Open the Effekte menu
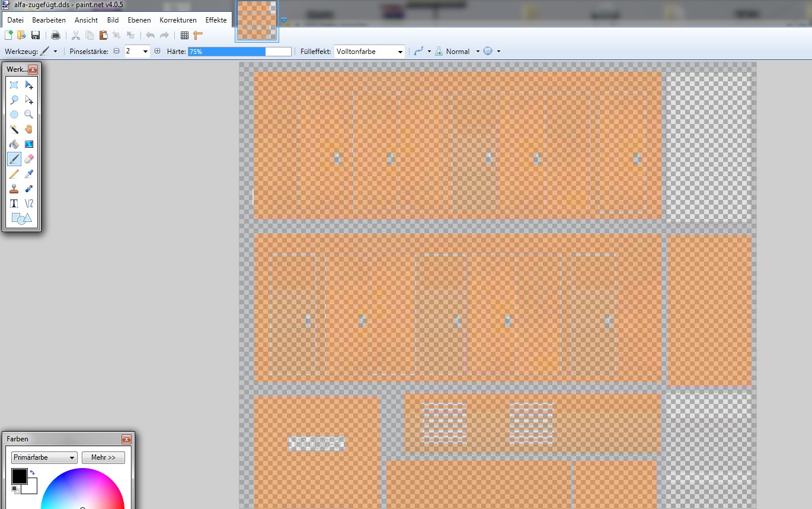 pos(216,20)
